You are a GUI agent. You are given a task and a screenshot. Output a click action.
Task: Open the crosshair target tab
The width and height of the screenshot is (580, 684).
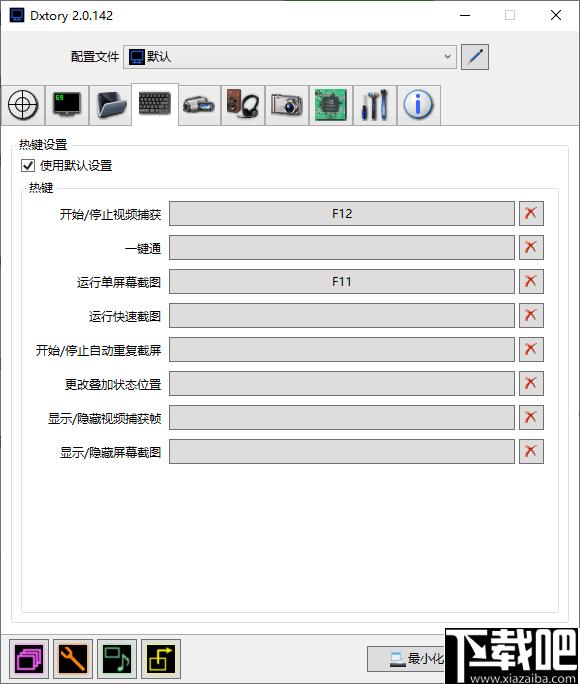pyautogui.click(x=23, y=105)
